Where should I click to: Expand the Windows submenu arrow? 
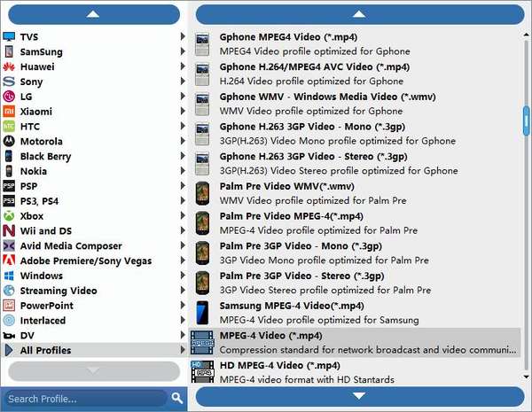(x=183, y=275)
